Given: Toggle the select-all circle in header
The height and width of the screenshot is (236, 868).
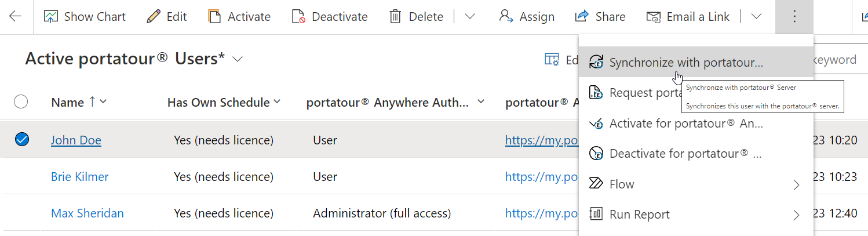Looking at the screenshot, I should [21, 102].
